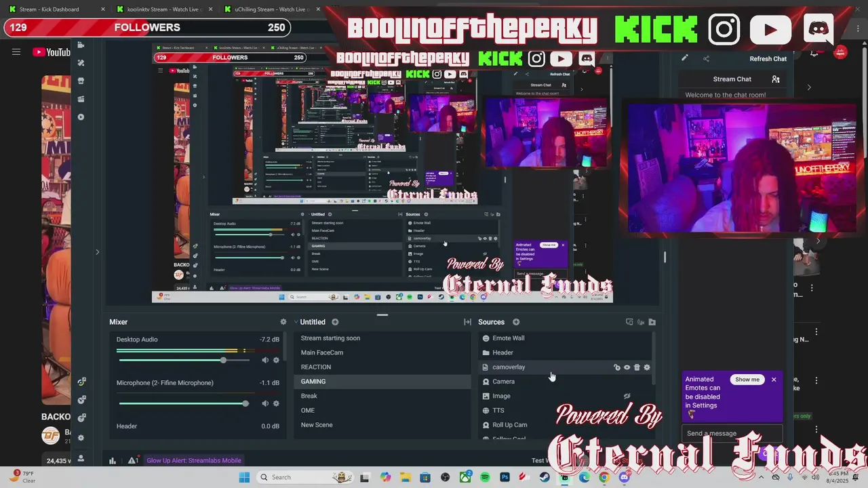The height and width of the screenshot is (488, 868).
Task: Mute the Desktop Audio channel
Action: pyautogui.click(x=265, y=360)
